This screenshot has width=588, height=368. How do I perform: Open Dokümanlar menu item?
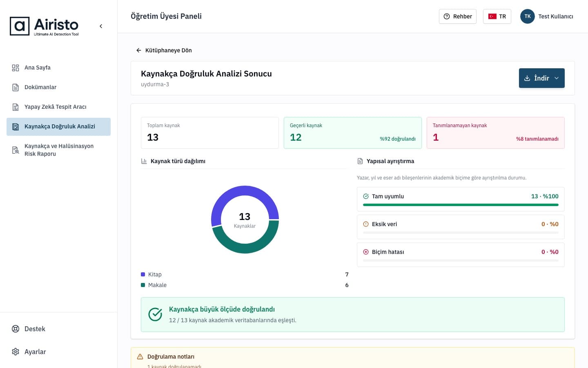coord(58,88)
